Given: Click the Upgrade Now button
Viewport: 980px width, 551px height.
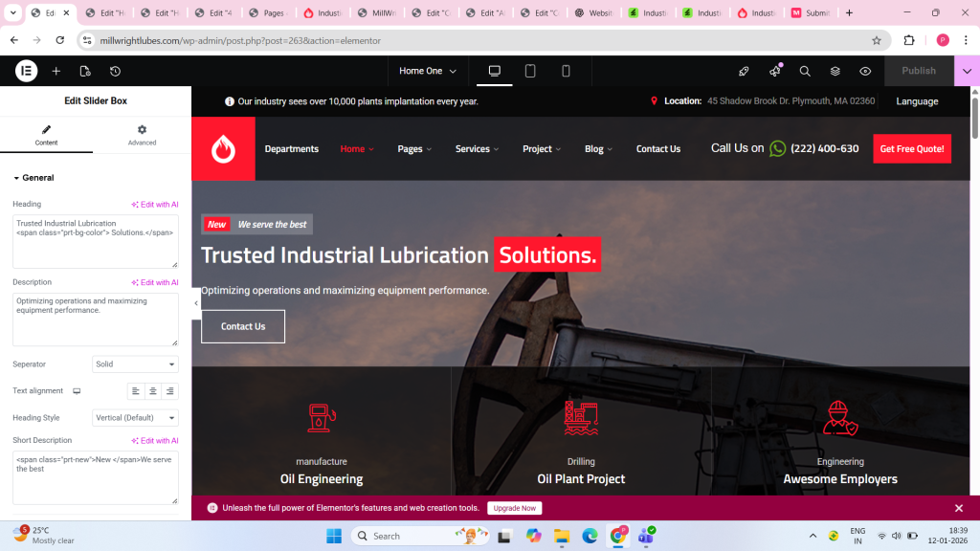Looking at the screenshot, I should pos(514,508).
